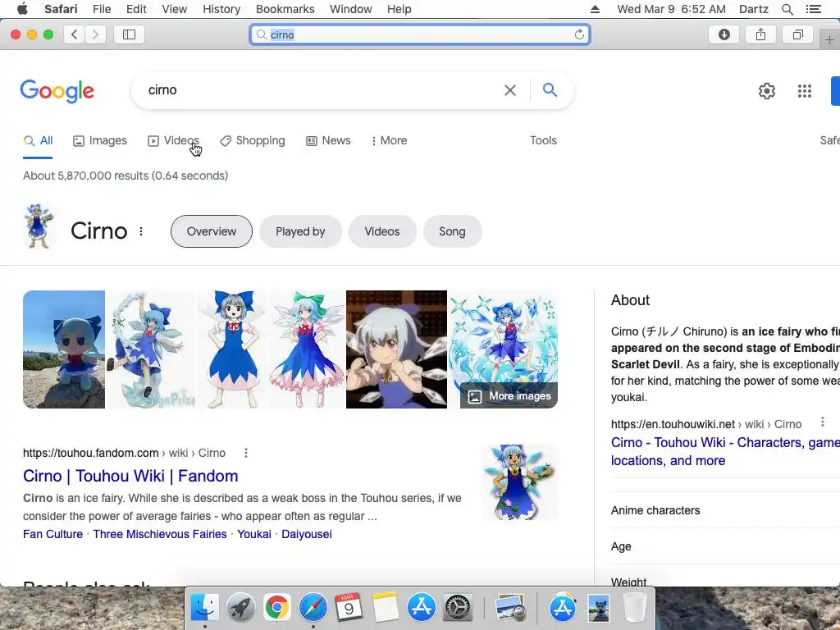Open the Fan Culture sitelink
The width and height of the screenshot is (840, 630).
pyautogui.click(x=52, y=534)
